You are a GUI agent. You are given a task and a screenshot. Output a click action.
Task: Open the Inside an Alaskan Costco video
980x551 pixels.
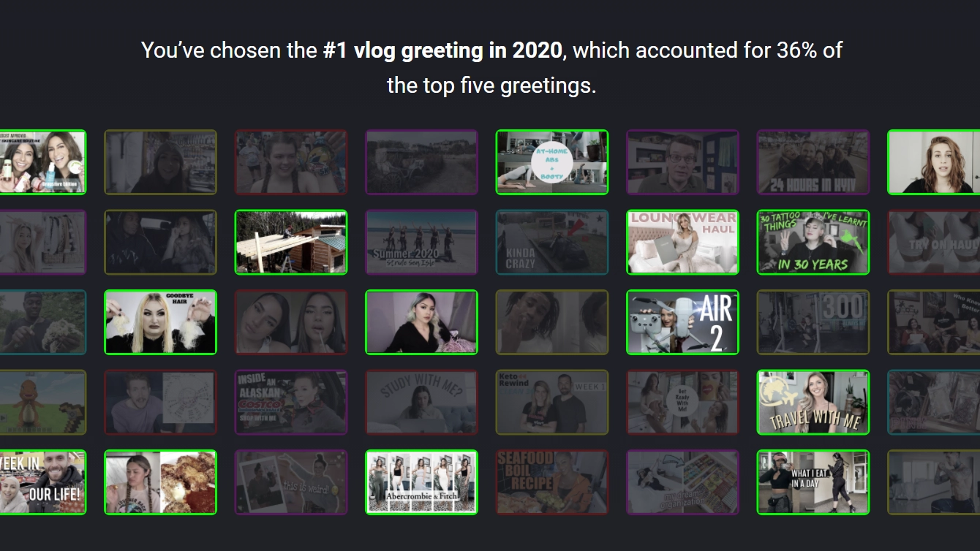point(291,402)
